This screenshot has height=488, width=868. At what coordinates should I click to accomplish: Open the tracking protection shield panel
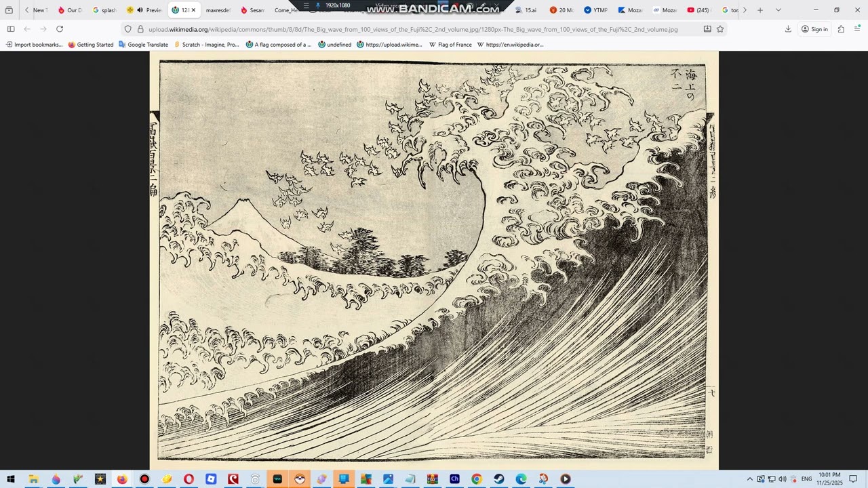tap(127, 29)
